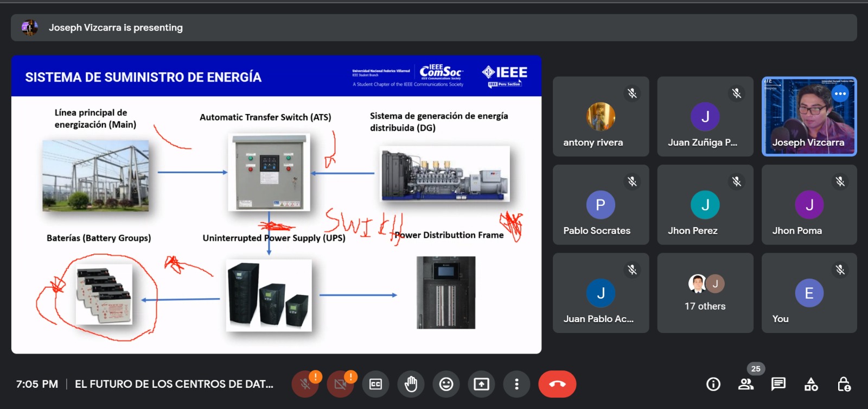Open host controls lock icon

(x=844, y=385)
